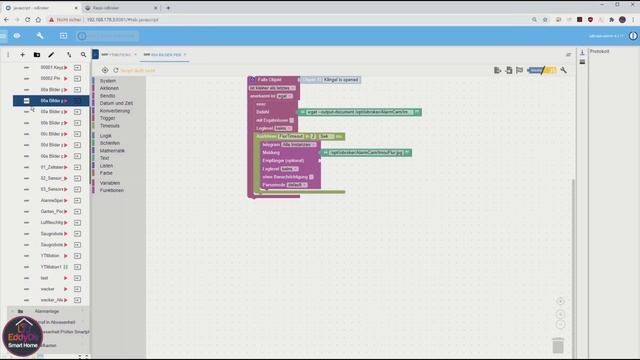Image resolution: width=640 pixels, height=360 pixels.
Task: Open the Parsemode dropdown in telegram block
Action: (297, 185)
